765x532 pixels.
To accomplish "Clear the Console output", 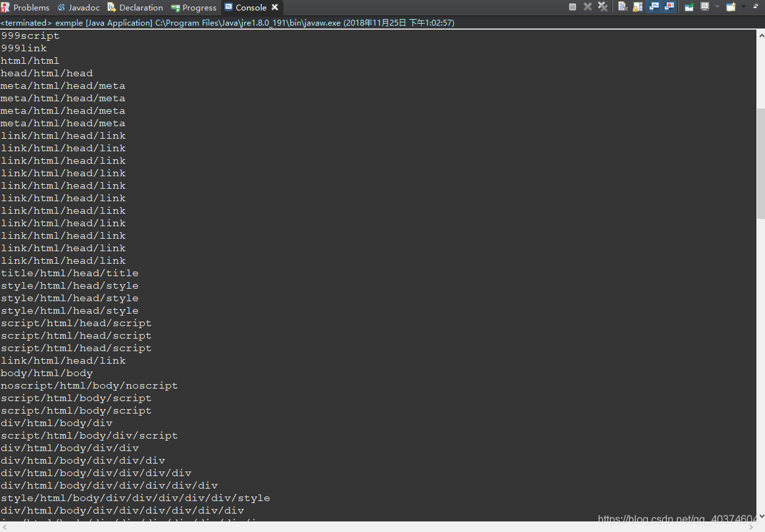I will pyautogui.click(x=622, y=7).
